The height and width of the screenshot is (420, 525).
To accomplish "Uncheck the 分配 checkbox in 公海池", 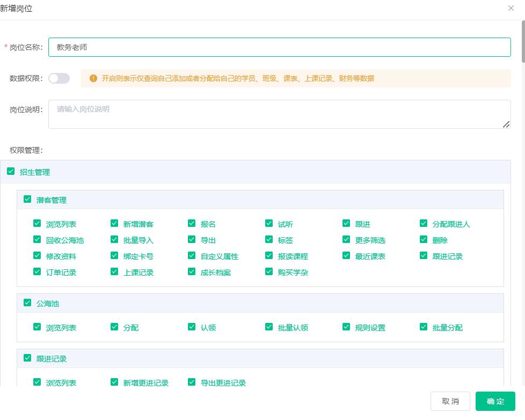I will coord(114,327).
